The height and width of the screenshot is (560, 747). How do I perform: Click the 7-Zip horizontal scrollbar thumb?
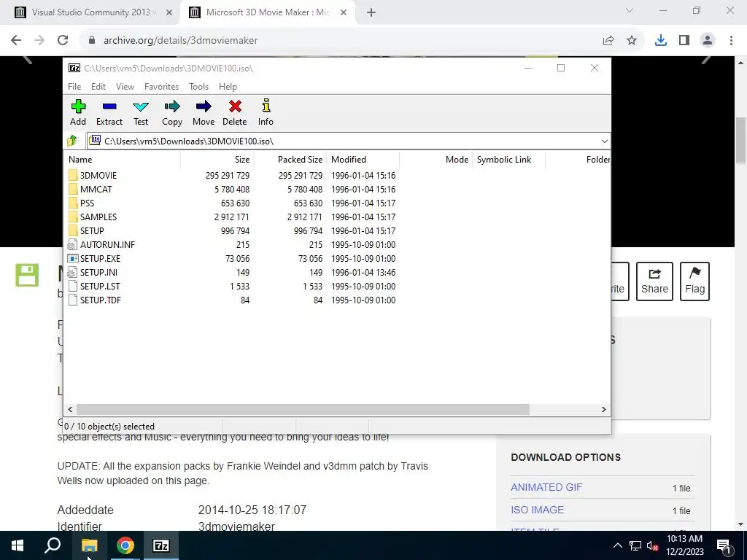pos(303,410)
